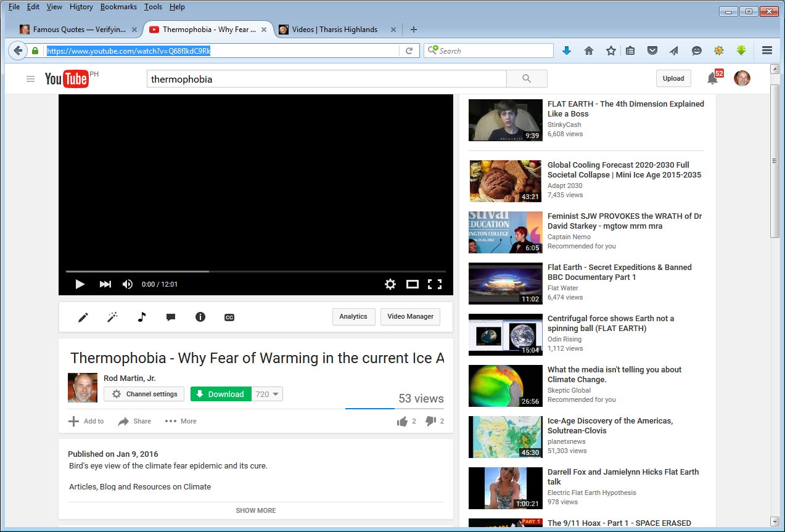Open subtitles with the CC icon
This screenshot has height=532, width=785.
[x=229, y=317]
